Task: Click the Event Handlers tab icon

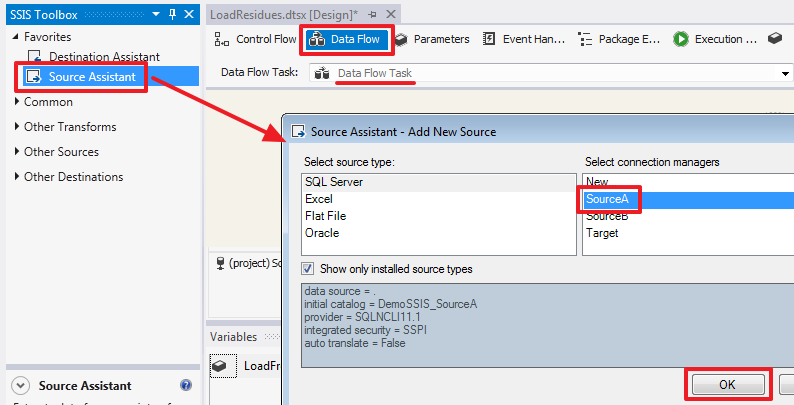Action: pyautogui.click(x=489, y=38)
